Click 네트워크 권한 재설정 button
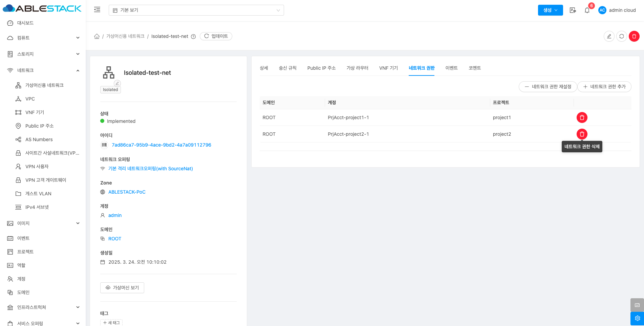 [x=548, y=87]
